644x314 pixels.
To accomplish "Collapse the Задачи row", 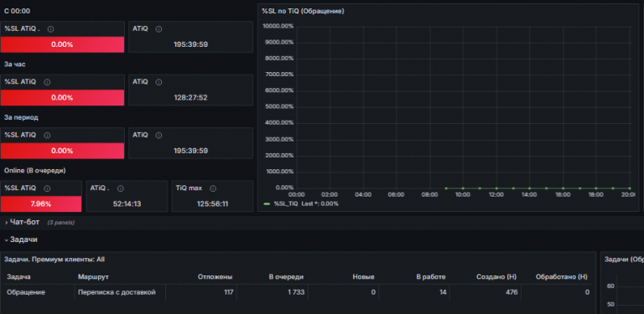I will coord(21,239).
